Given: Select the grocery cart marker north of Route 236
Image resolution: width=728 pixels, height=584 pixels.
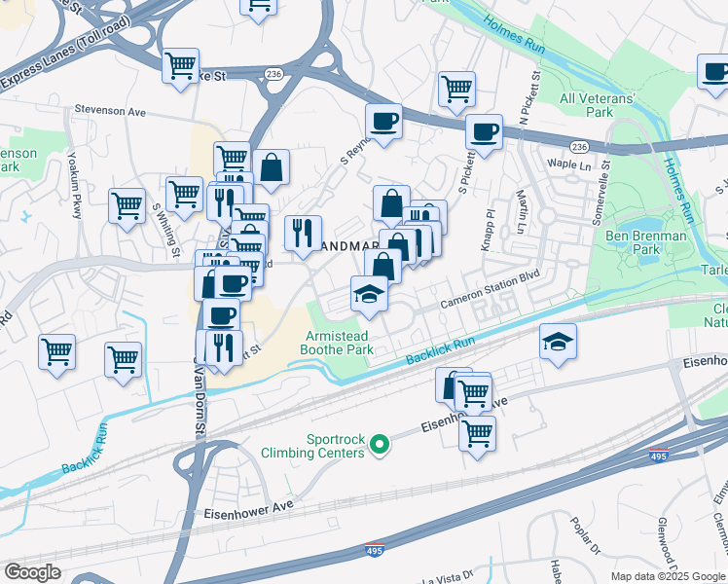Looking at the screenshot, I should tap(456, 91).
